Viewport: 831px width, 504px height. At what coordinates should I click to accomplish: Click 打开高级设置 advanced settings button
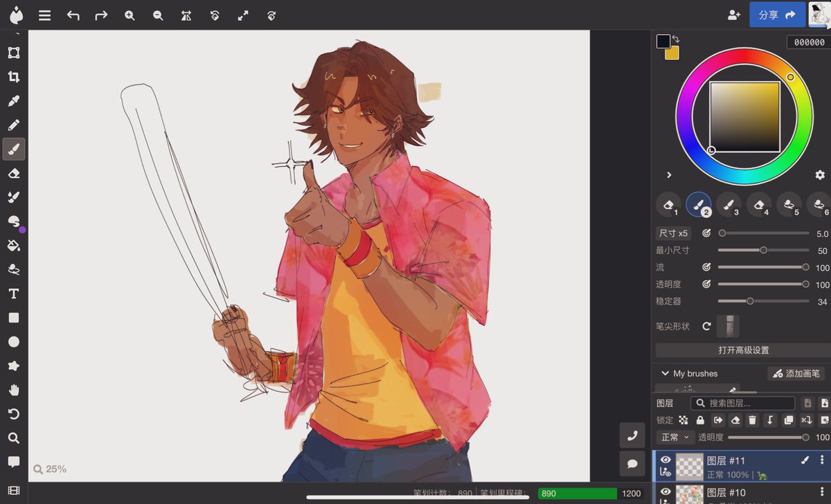click(x=743, y=350)
